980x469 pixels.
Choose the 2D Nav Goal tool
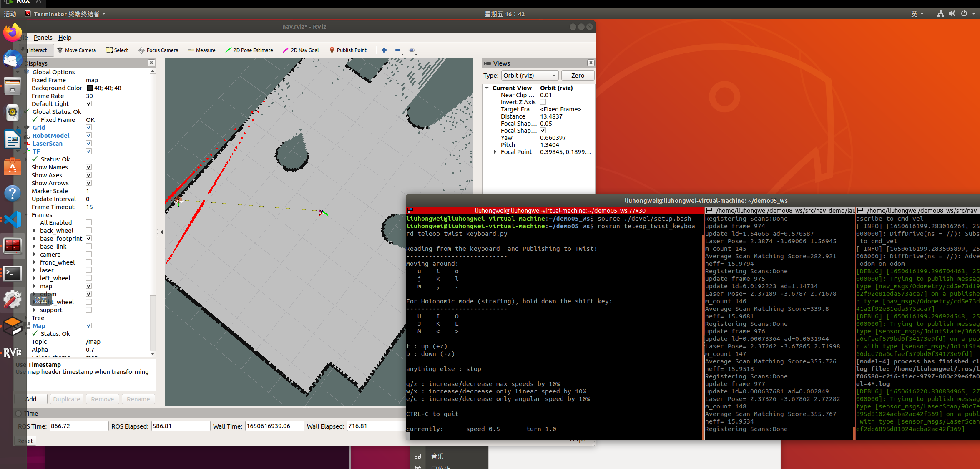(301, 50)
